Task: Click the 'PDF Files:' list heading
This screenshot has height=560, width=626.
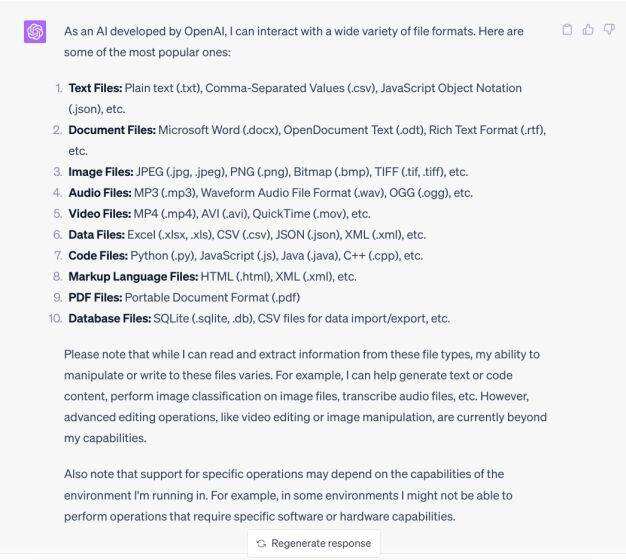Action: (x=95, y=298)
